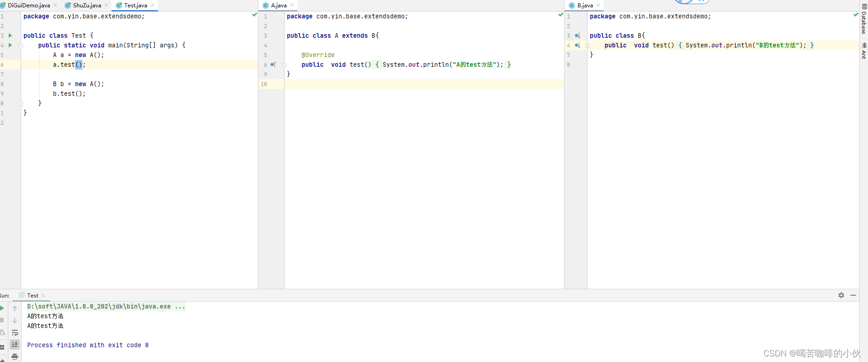The height and width of the screenshot is (362, 868).
Task: Toggle soft-wrap in Run console
Action: 15,333
